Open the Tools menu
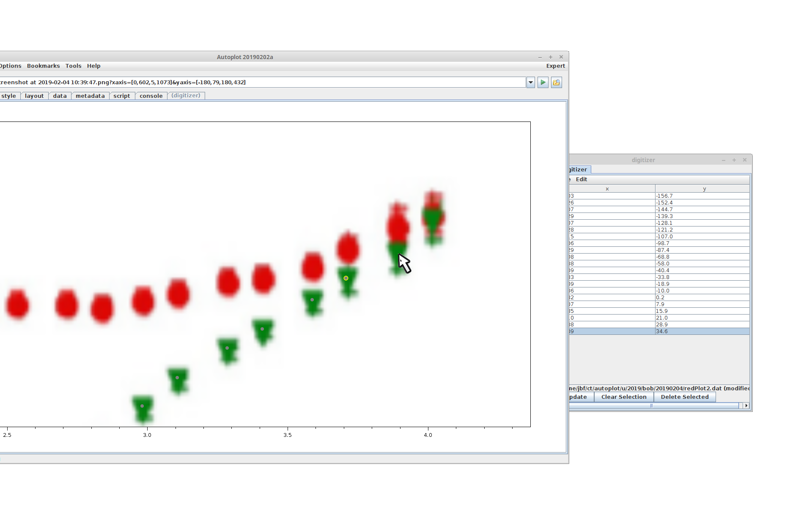812x508 pixels. click(x=73, y=66)
